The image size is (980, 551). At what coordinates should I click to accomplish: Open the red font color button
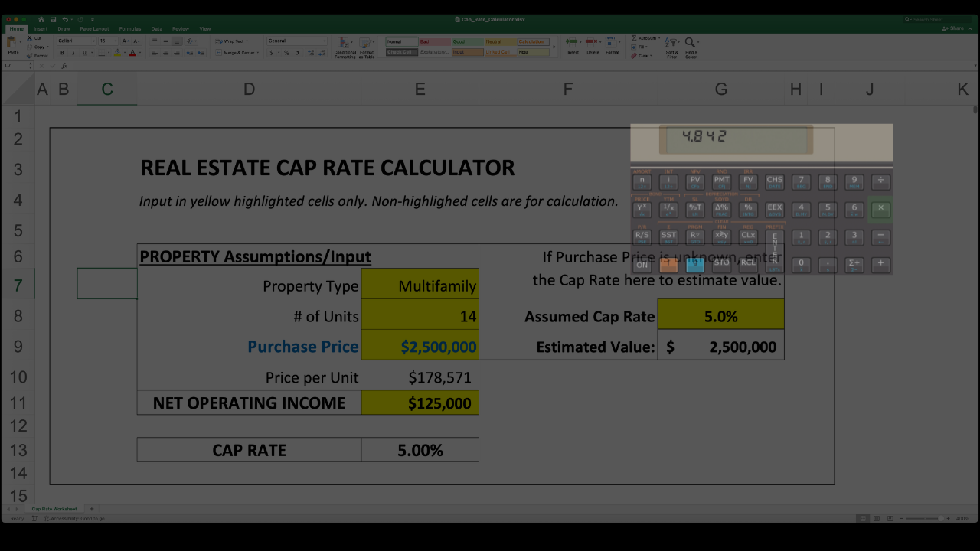pos(132,53)
